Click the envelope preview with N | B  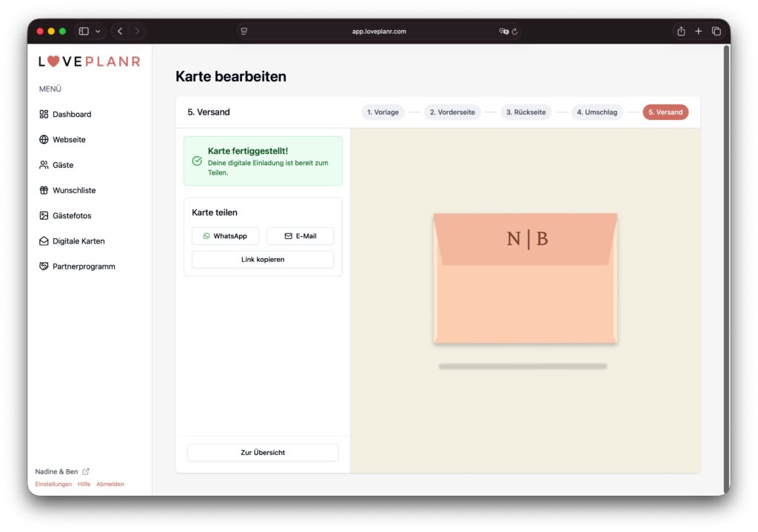click(x=525, y=278)
